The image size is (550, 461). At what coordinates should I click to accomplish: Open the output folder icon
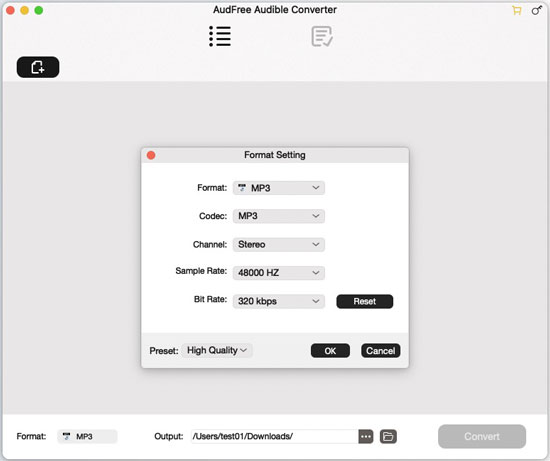point(388,436)
